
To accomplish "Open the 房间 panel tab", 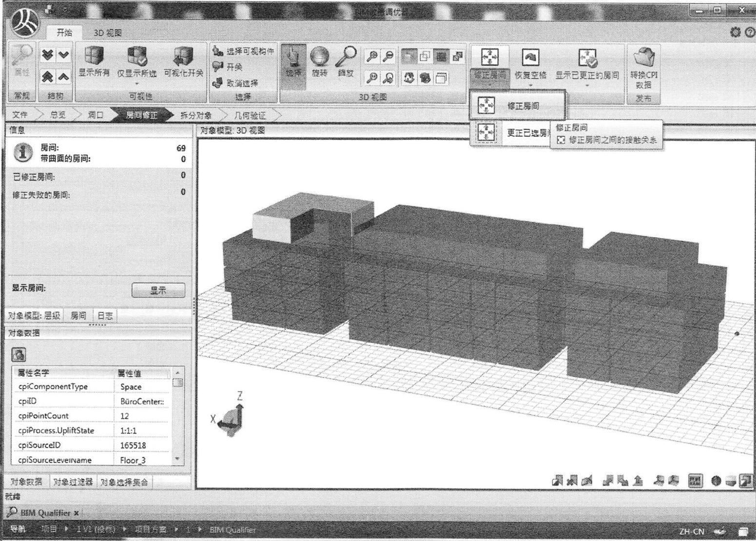I will point(78,315).
